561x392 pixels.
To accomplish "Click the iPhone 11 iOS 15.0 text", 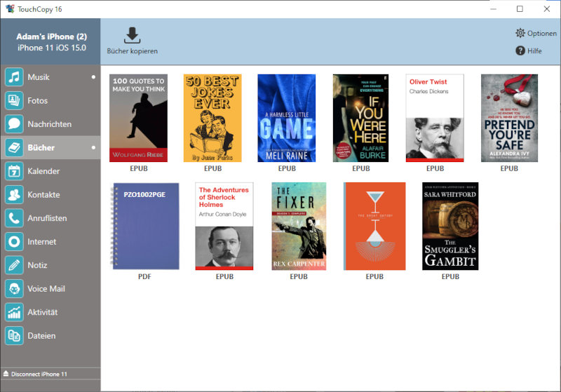I will [x=52, y=48].
